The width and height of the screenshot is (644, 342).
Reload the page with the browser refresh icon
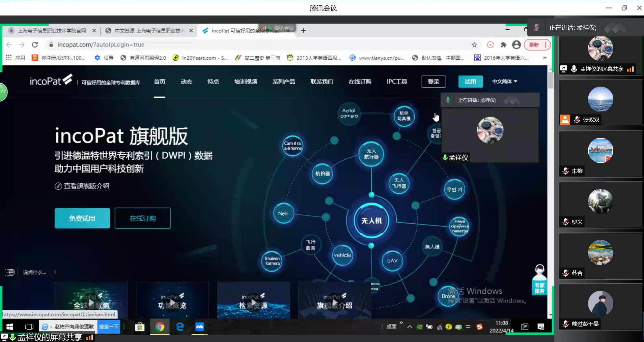pyautogui.click(x=35, y=45)
